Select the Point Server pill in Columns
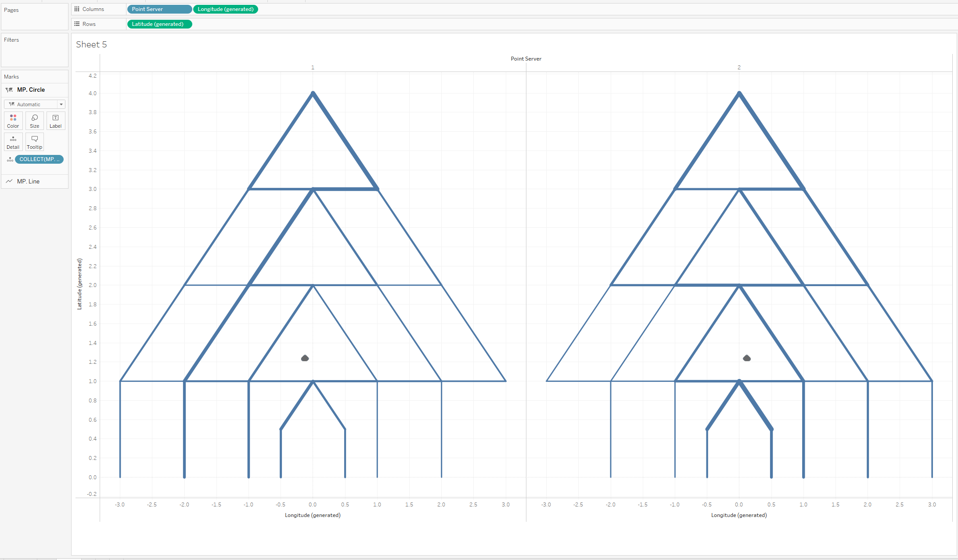This screenshot has width=958, height=560. (x=159, y=9)
